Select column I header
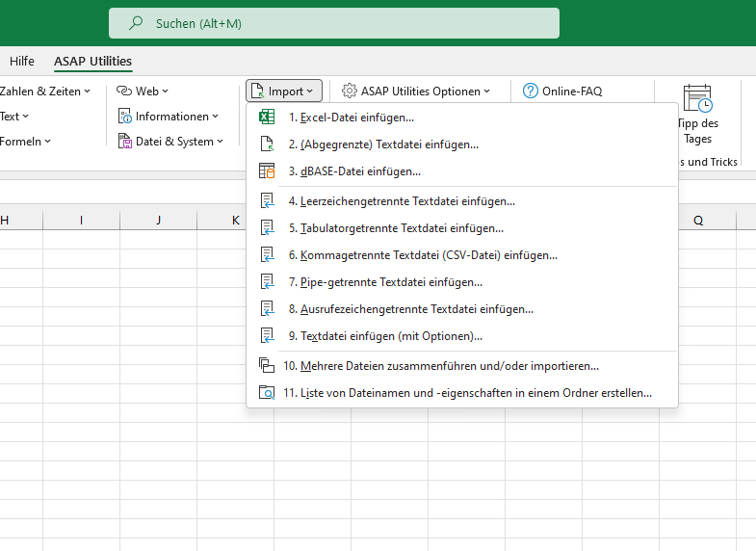The height and width of the screenshot is (551, 756). pyautogui.click(x=81, y=221)
